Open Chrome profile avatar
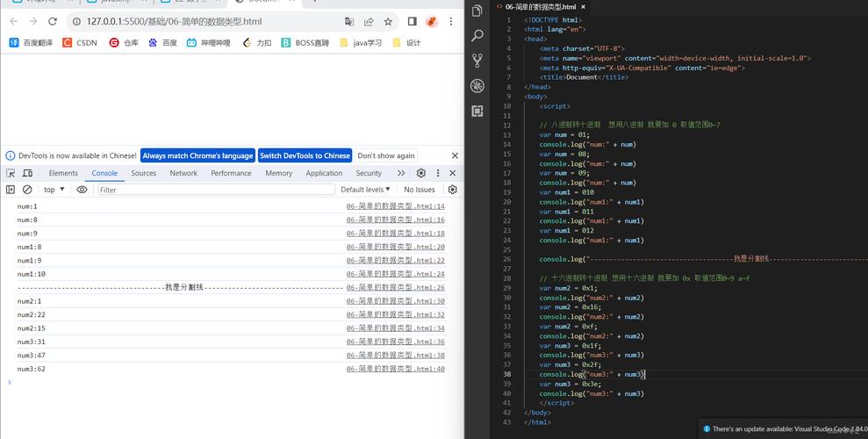This screenshot has width=868, height=439. [432, 22]
